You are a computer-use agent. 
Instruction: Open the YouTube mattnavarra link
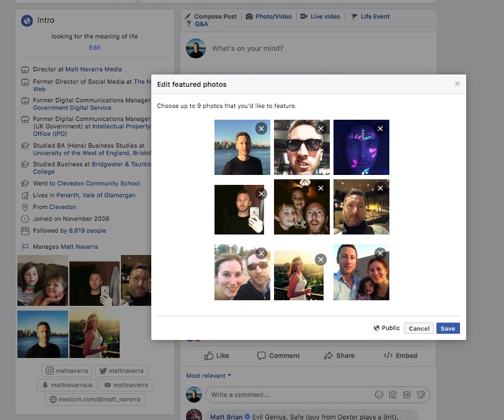coord(126,385)
